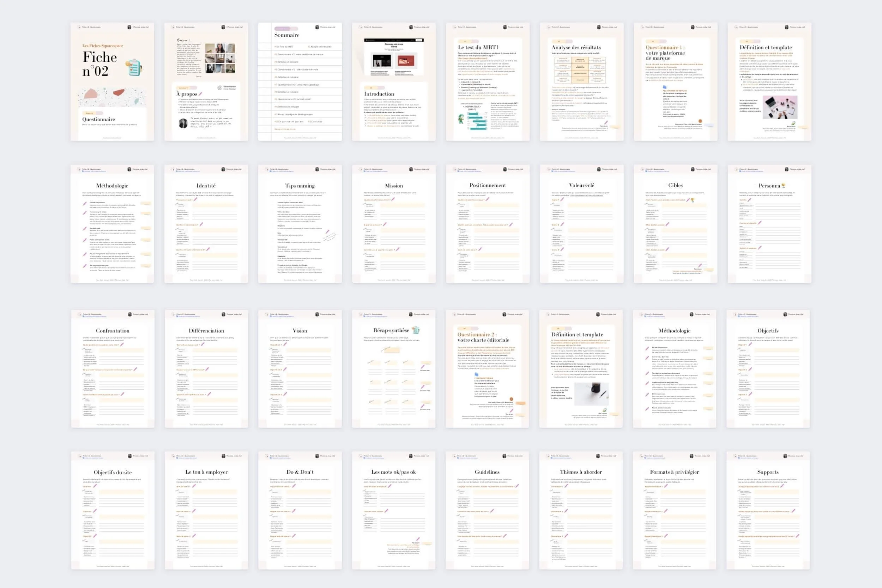
Task: Click the blue folder icon above Plateforme de marque
Action: [665, 87]
